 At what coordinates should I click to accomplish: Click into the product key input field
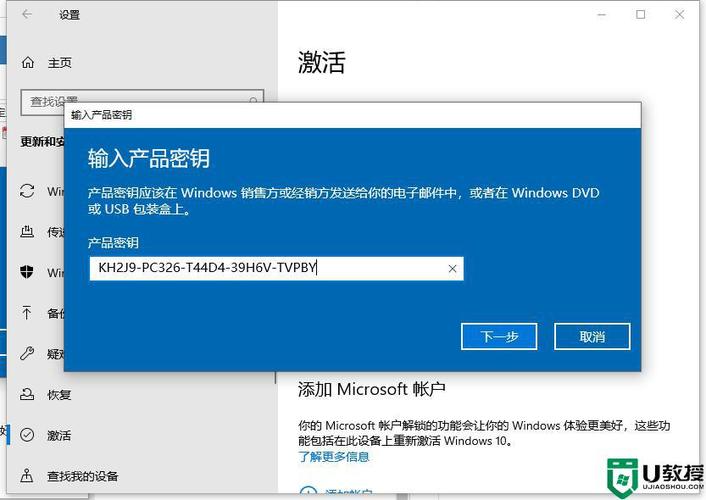coord(276,268)
